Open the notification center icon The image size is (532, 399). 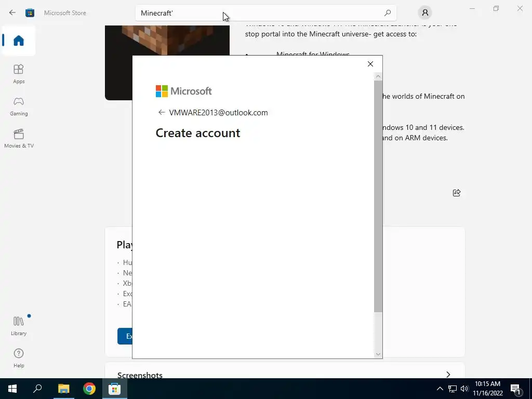pyautogui.click(x=515, y=389)
